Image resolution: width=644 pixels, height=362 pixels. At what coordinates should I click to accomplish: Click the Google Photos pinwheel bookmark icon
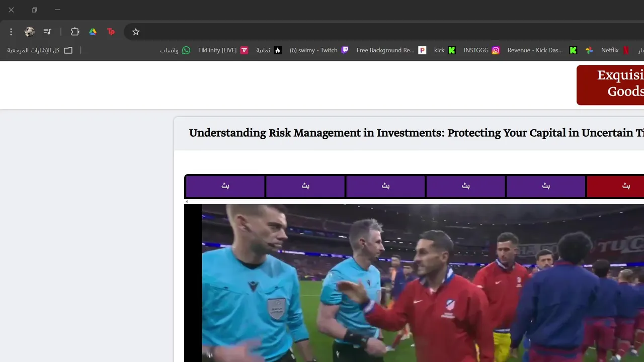pos(589,50)
